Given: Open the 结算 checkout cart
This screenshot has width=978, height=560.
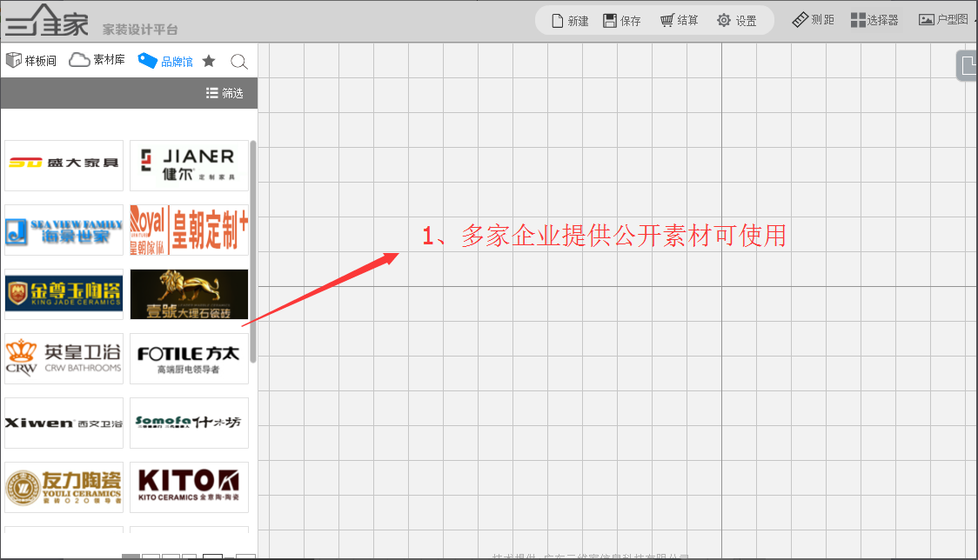Looking at the screenshot, I should (x=680, y=21).
